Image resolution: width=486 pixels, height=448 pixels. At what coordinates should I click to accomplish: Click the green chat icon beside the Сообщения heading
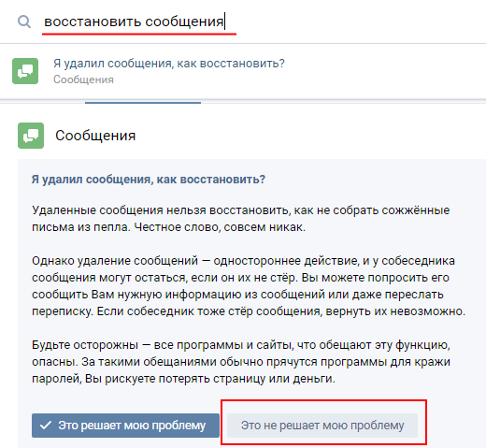(x=31, y=136)
